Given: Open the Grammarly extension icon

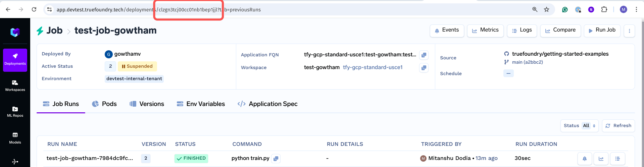Looking at the screenshot, I should [565, 9].
